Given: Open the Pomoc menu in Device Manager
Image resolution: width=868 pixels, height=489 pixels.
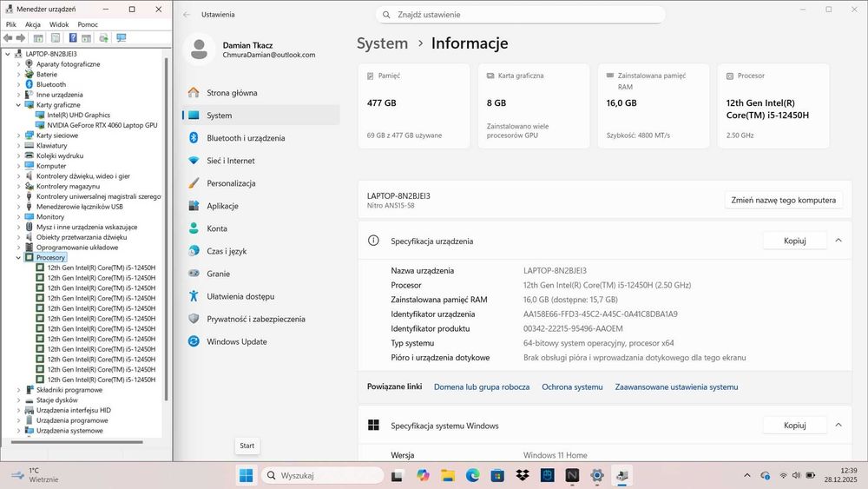Looking at the screenshot, I should pyautogui.click(x=88, y=24).
